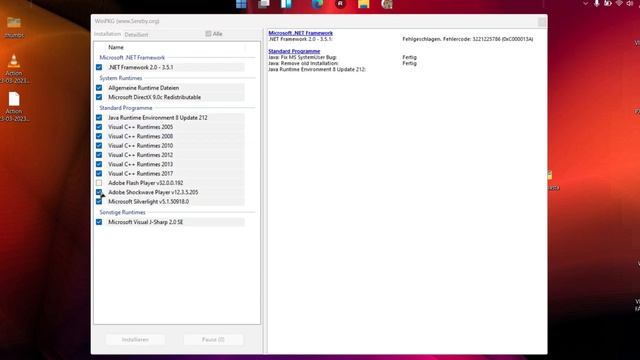Viewport: 640px width, 360px height.
Task: Toggle the Alle checkbox
Action: coord(208,34)
